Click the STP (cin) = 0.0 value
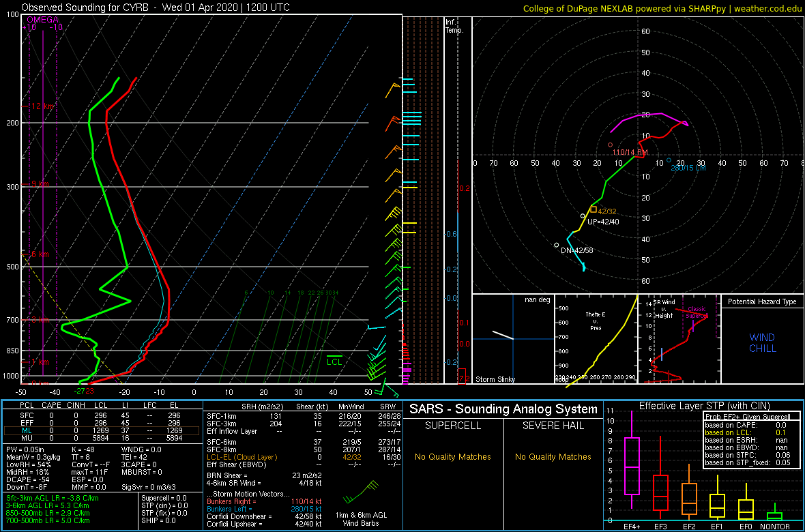 pyautogui.click(x=165, y=506)
